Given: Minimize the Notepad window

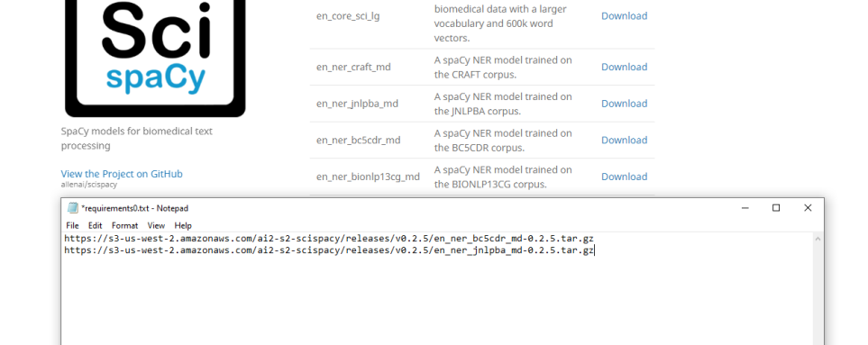Looking at the screenshot, I should pos(745,208).
